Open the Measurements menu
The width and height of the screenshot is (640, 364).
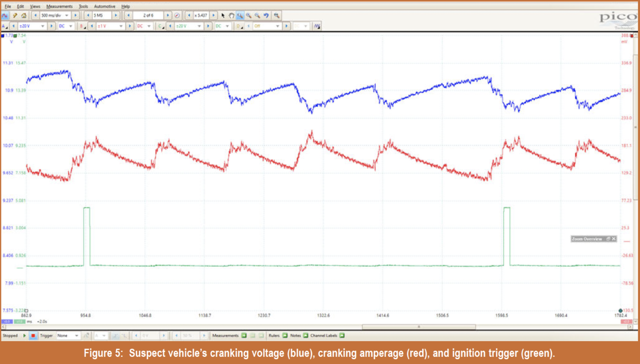pyautogui.click(x=59, y=6)
